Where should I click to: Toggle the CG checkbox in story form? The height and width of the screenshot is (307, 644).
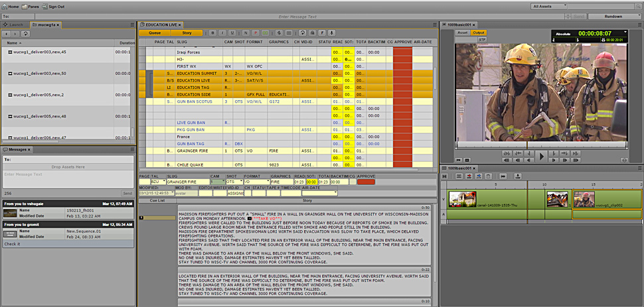pos(353,182)
